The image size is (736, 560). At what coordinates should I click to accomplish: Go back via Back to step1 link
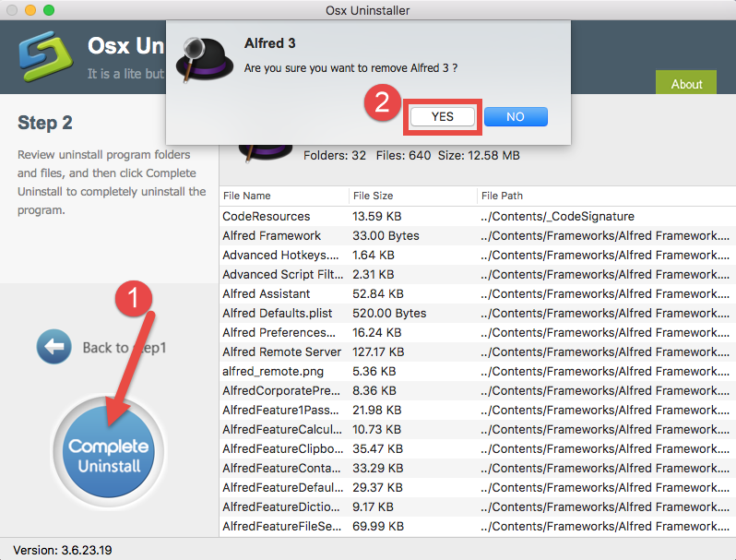[125, 348]
